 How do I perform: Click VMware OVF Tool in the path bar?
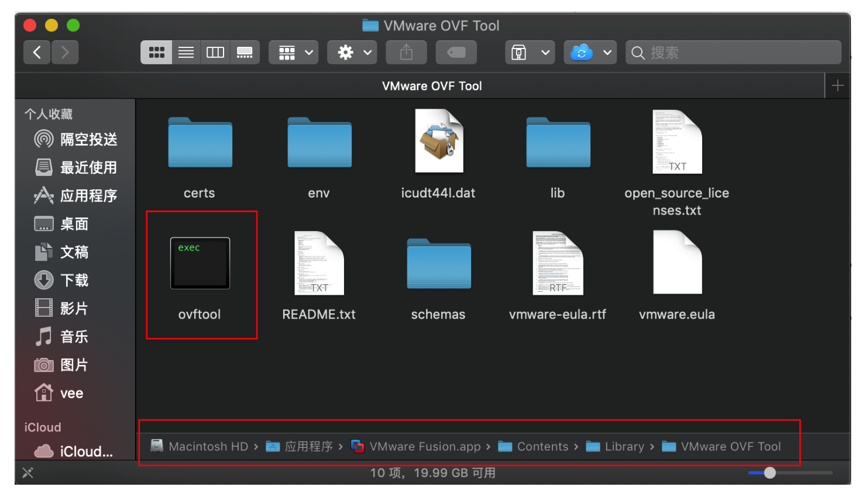click(x=721, y=447)
